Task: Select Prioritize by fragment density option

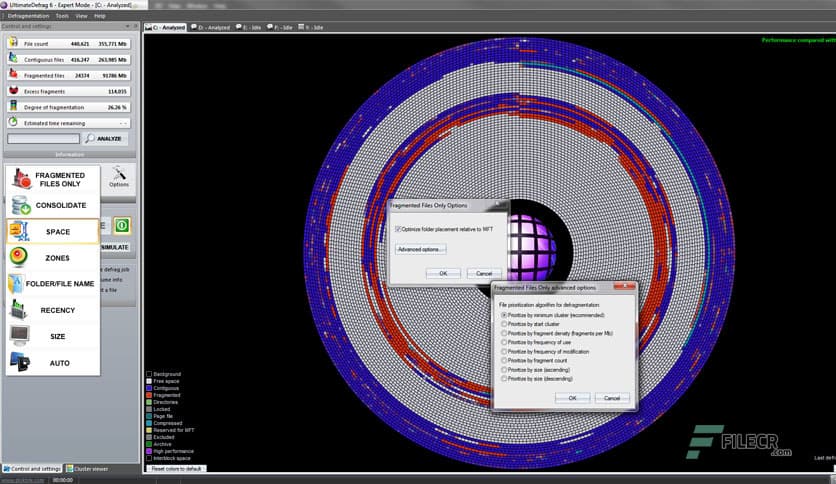Action: point(504,333)
